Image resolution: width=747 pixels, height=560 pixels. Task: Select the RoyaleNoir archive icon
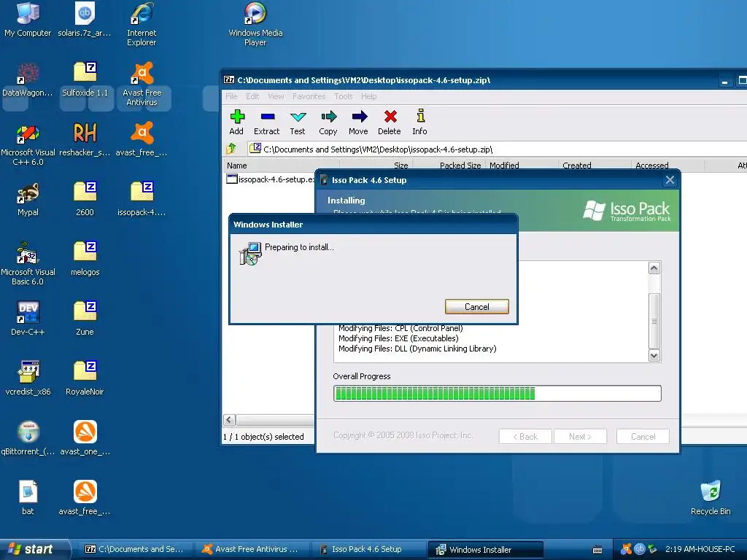(85, 378)
